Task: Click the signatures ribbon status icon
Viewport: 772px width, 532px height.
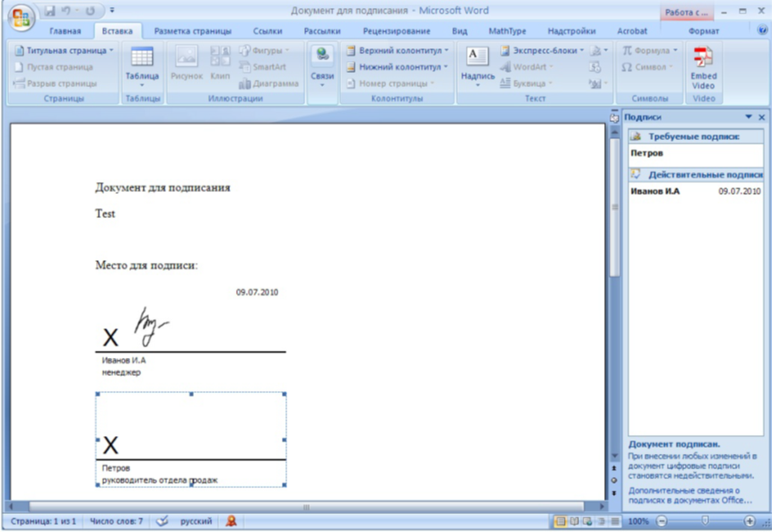Action: 231,521
